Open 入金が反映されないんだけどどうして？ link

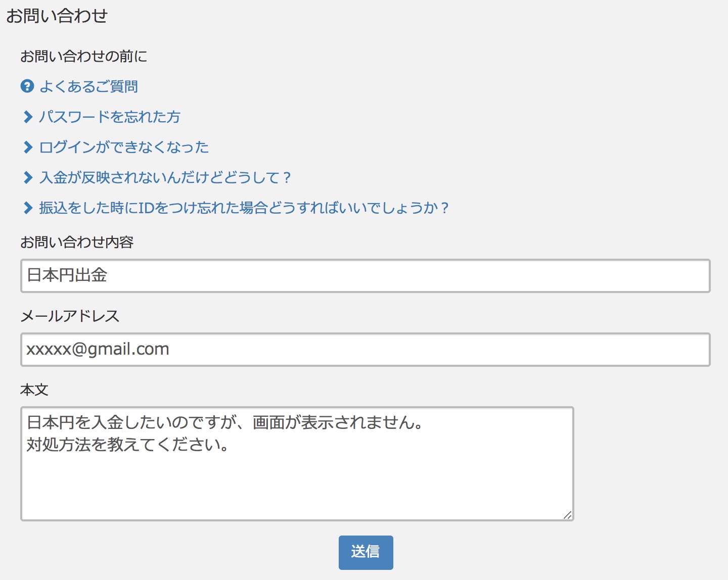pos(165,177)
